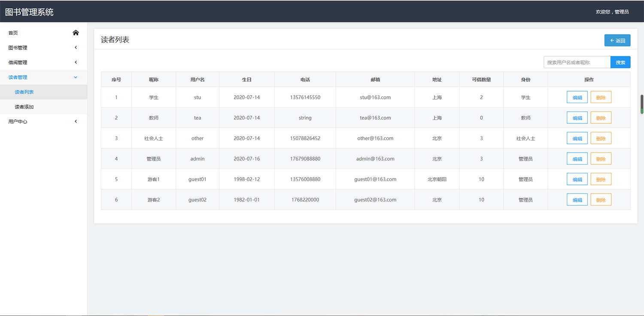
Task: Click the 身份 column header
Action: click(x=526, y=80)
